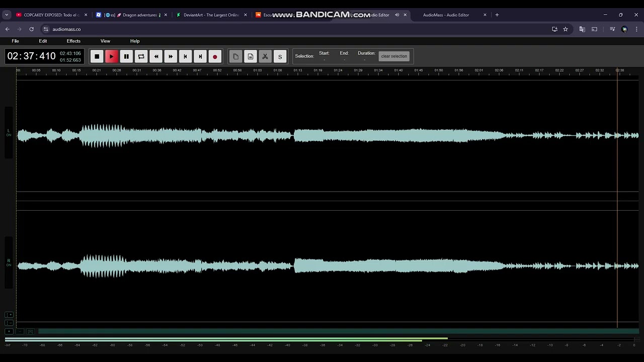Reset zoom with the [R] button
The image size is (644, 362).
click(30, 331)
